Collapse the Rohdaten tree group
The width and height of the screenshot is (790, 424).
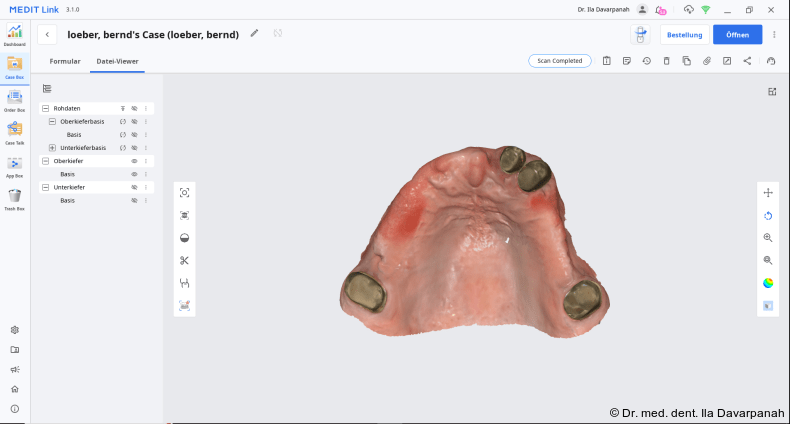[45, 108]
